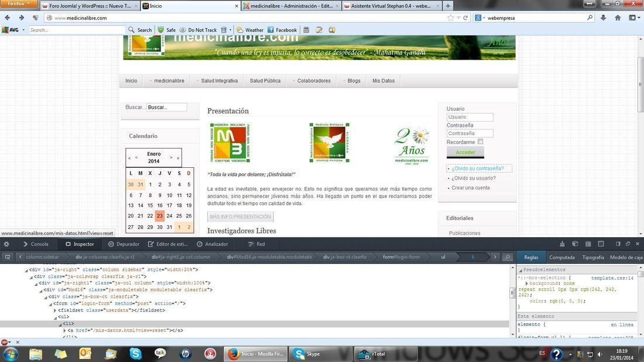Click the template.css:14 source link
Image resolution: width=644 pixels, height=362 pixels.
[x=612, y=278]
